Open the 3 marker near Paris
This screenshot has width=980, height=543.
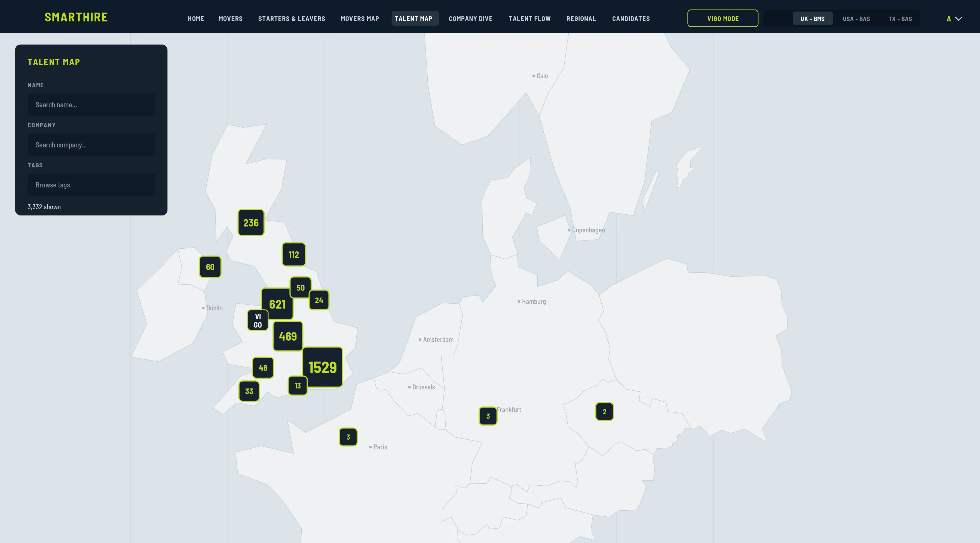click(348, 437)
